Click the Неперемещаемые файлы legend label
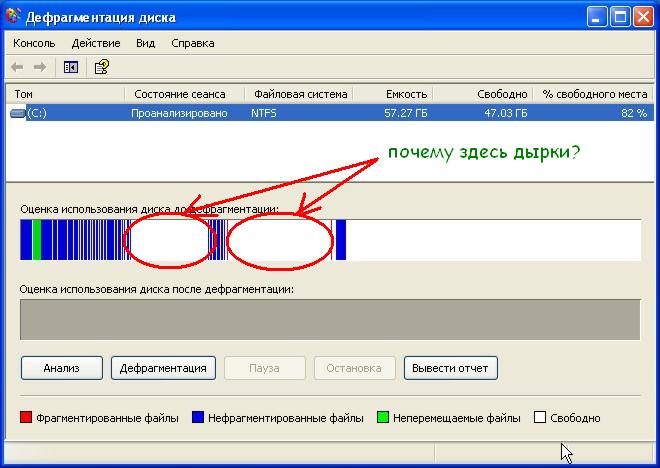This screenshot has width=660, height=468. click(x=457, y=418)
